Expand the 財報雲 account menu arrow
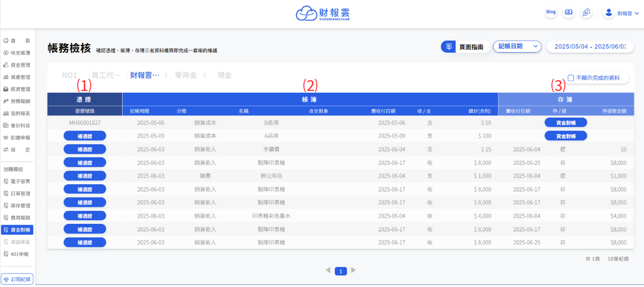Viewport: 644px width, 287px height. (x=637, y=13)
